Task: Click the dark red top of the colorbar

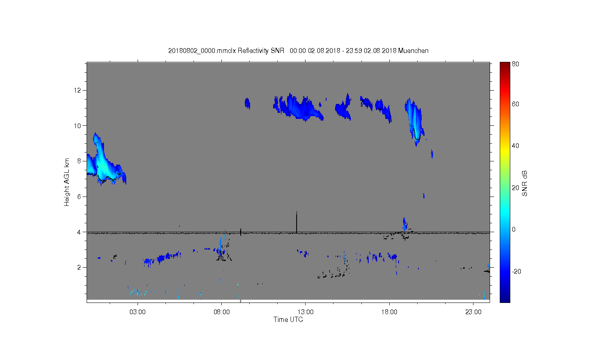Action: point(505,66)
